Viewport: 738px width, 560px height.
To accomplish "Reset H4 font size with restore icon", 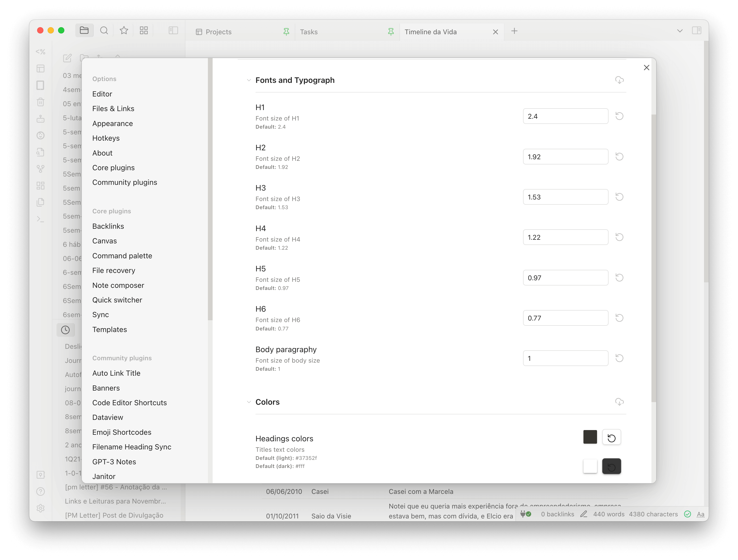I will point(619,237).
